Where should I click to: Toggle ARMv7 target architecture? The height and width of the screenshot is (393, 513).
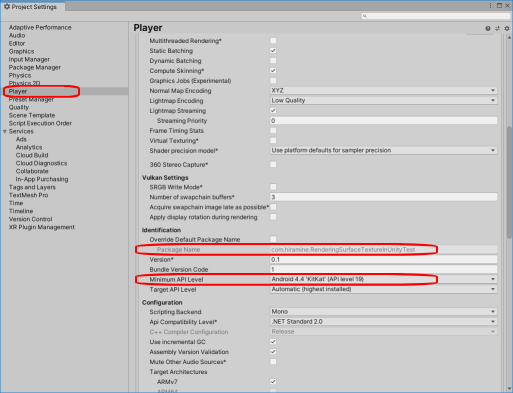coord(273,382)
